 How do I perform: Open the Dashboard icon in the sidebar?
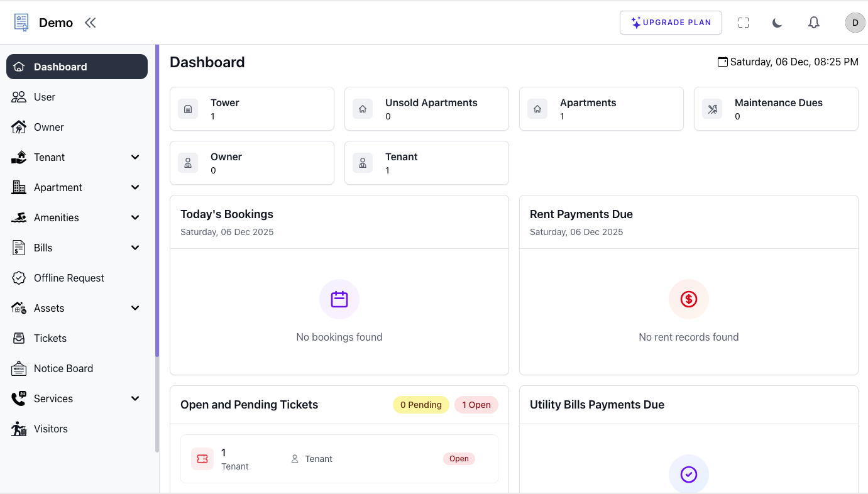coord(19,66)
